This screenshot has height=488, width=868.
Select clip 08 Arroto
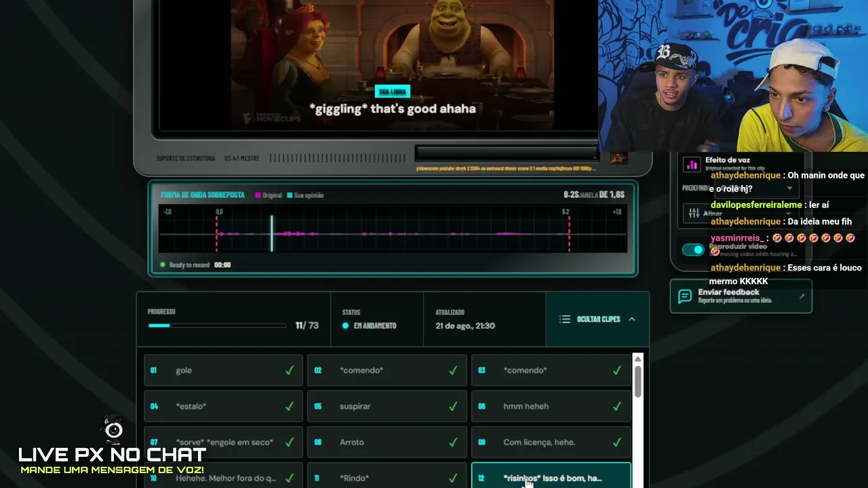click(387, 443)
